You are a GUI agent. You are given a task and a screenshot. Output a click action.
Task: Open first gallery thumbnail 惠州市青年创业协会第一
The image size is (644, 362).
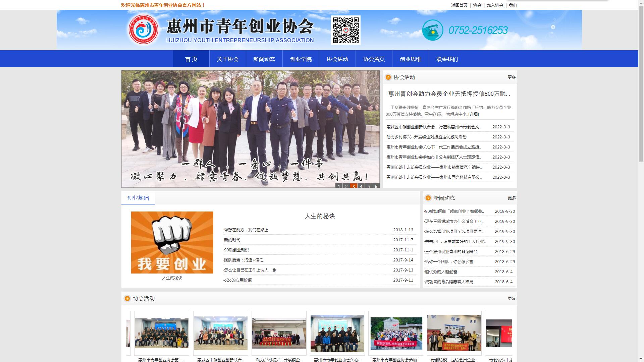pos(162,333)
